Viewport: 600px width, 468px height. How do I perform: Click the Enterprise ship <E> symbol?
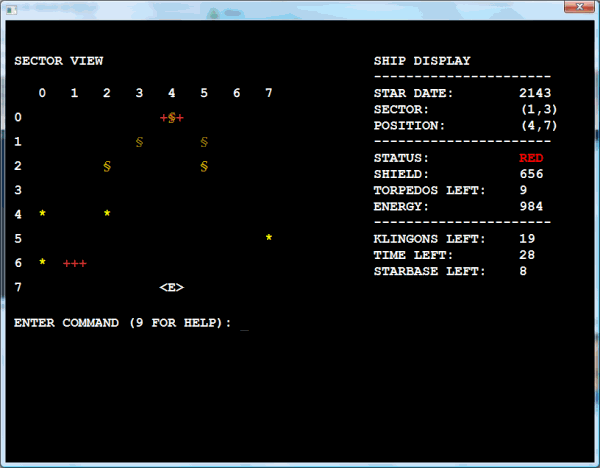pos(171,287)
